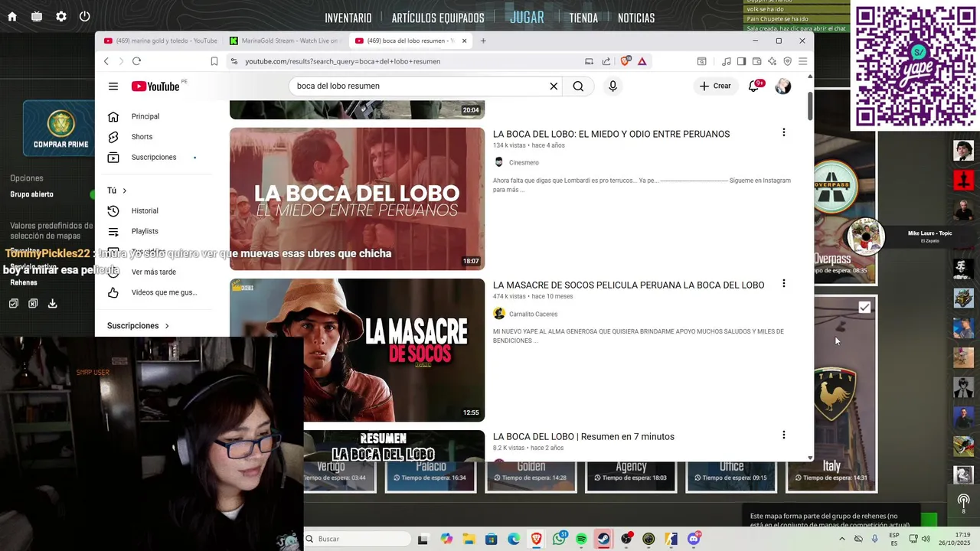Click the Crear button

click(x=715, y=86)
